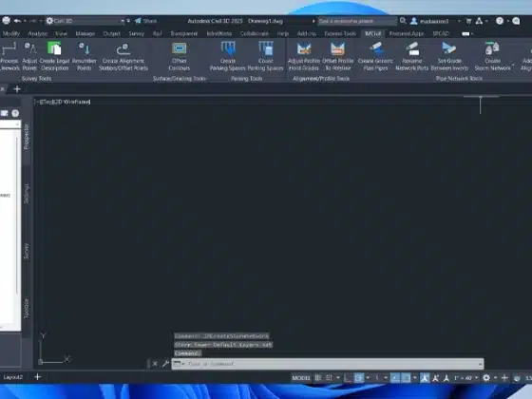Viewport: 532px width, 399px height.
Task: Toggle snap mode in status bar
Action: (x=329, y=378)
